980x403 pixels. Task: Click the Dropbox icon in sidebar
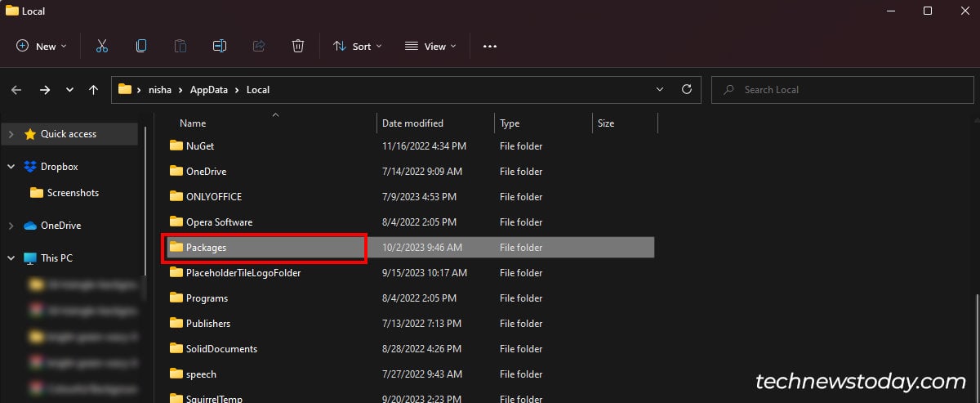click(30, 167)
